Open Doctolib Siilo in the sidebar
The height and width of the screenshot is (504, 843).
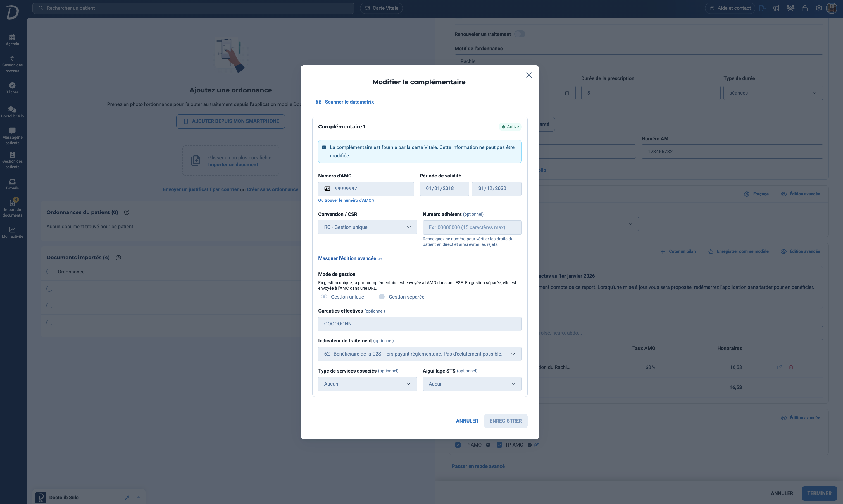12,112
